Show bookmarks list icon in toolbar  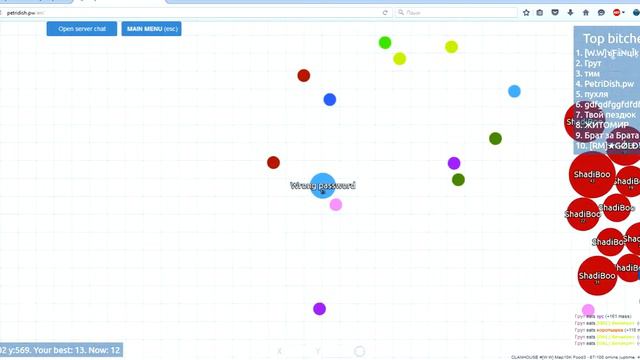pos(540,13)
